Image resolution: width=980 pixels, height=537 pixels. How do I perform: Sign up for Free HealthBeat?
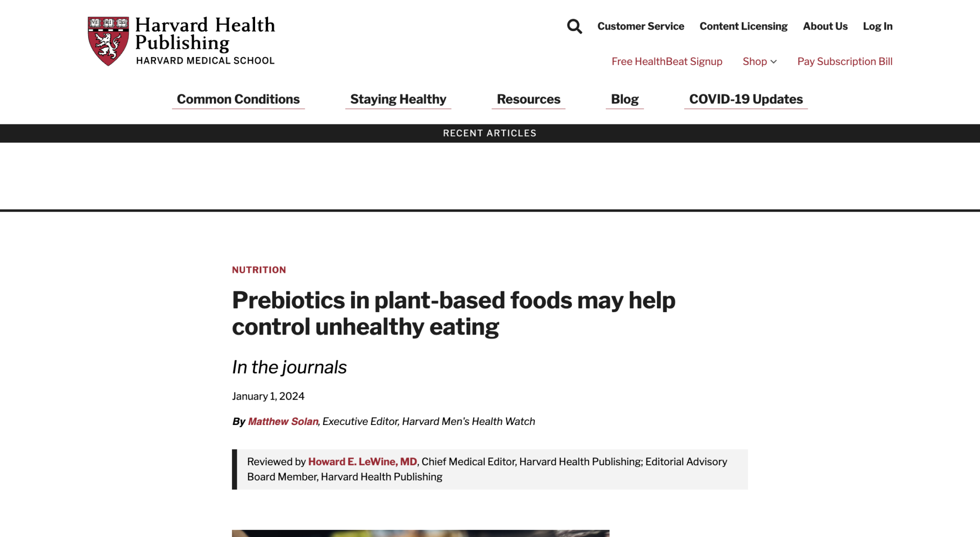tap(667, 61)
